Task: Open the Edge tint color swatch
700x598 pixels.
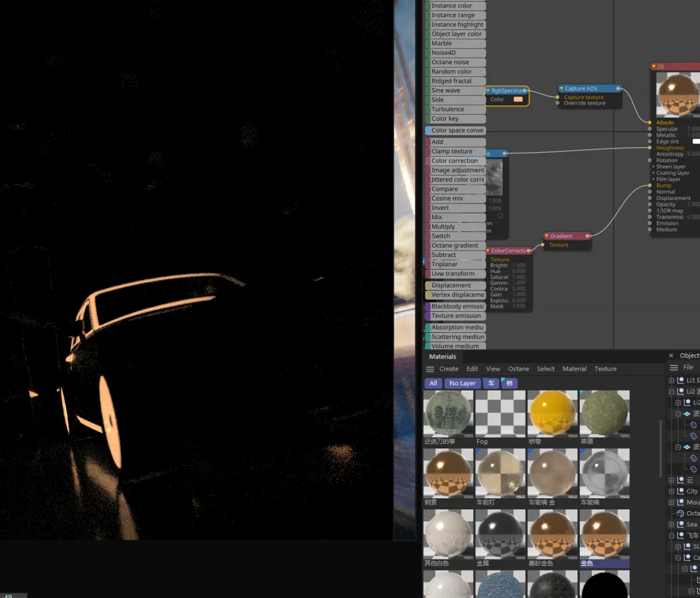Action: (x=696, y=142)
